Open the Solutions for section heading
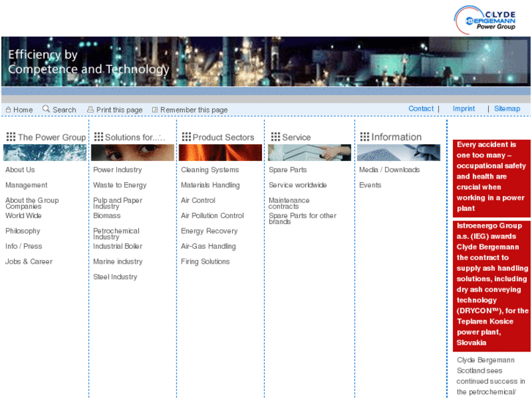 pyautogui.click(x=135, y=137)
